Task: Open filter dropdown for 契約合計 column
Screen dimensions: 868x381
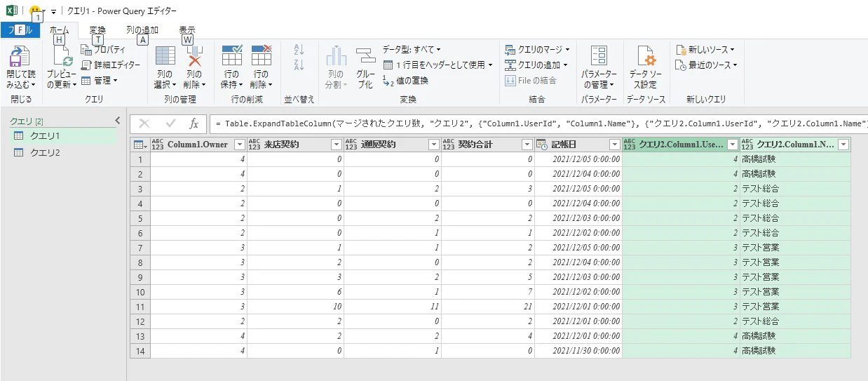Action: tap(527, 145)
